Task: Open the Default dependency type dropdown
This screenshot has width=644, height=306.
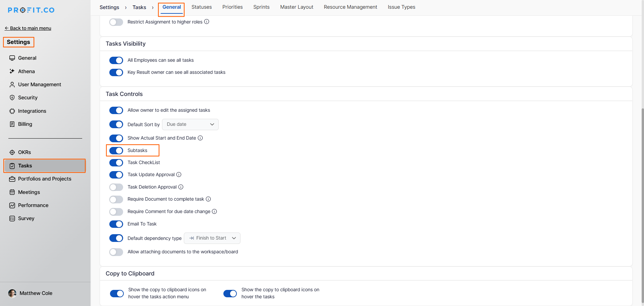Action: tap(212, 238)
